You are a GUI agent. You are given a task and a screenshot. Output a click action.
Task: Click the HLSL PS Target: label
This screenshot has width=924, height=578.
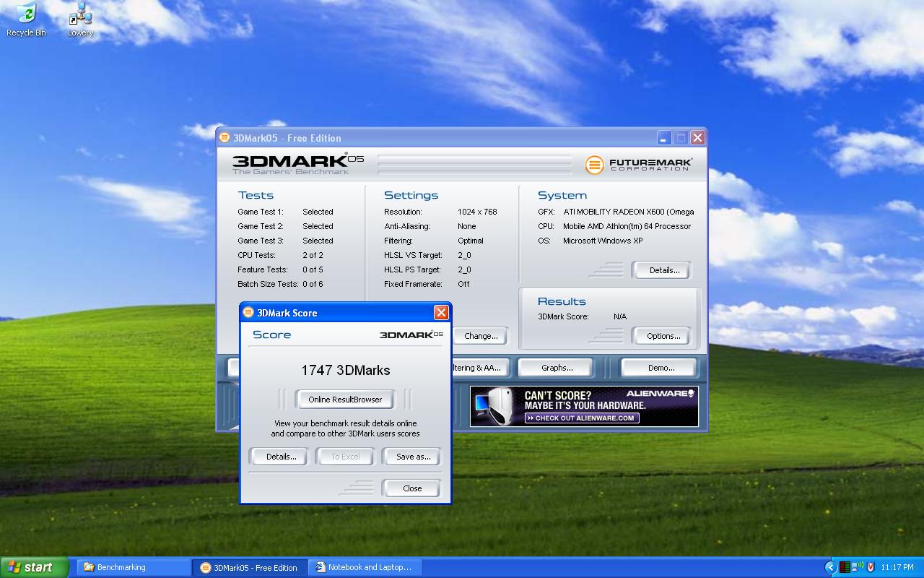point(413,269)
